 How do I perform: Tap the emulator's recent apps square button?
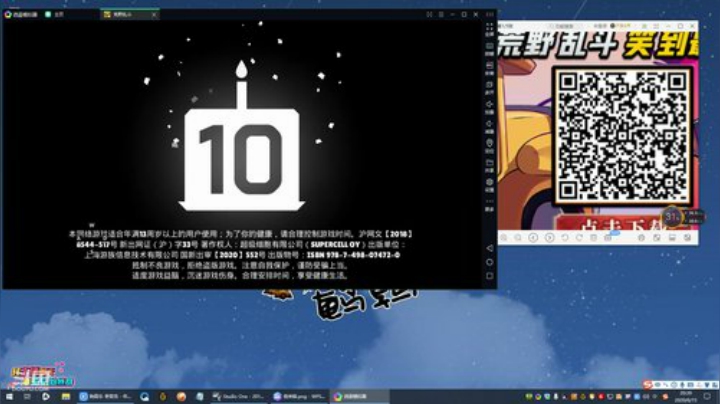pos(489,276)
